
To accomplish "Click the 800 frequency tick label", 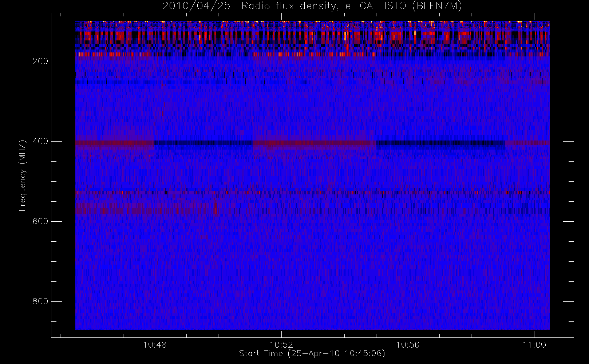I will [40, 301].
